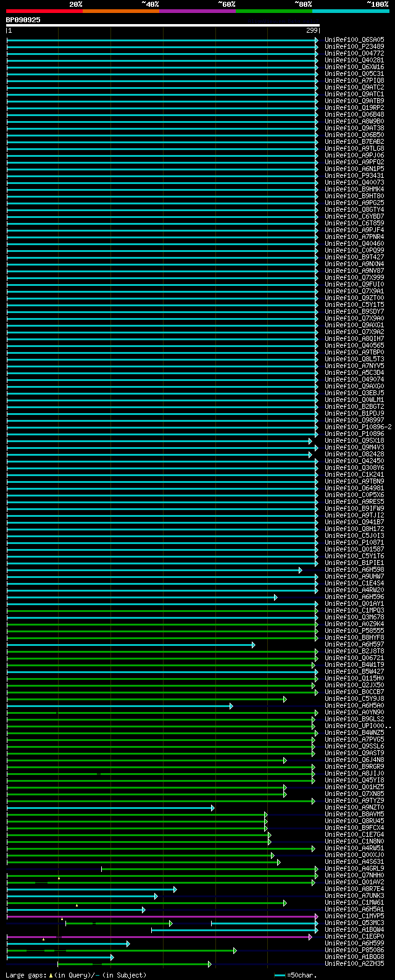This screenshot has height=980, width=395.
Task: Select hit label UniRef100_A9TLG8
Action: click(x=354, y=148)
